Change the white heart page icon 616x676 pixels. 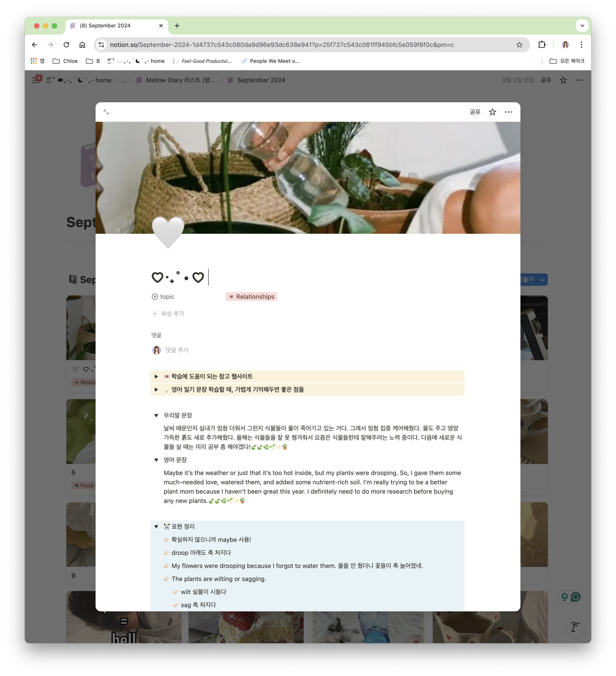(168, 232)
